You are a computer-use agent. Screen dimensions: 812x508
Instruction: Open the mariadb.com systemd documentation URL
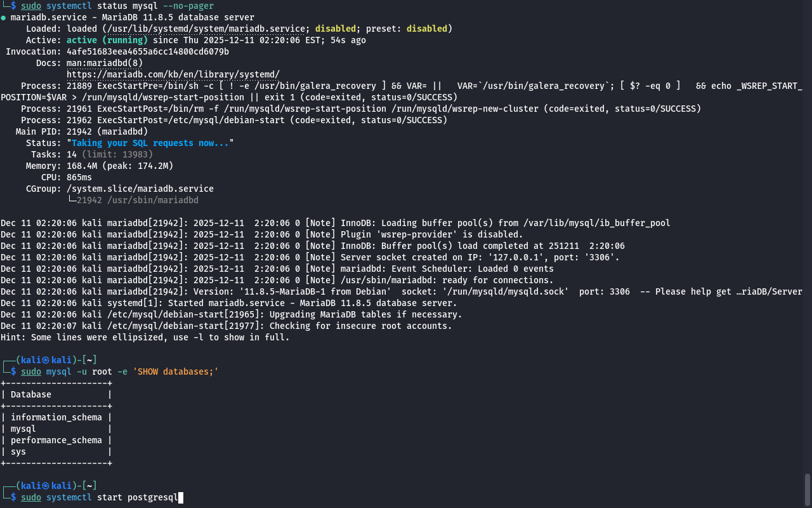pyautogui.click(x=173, y=74)
